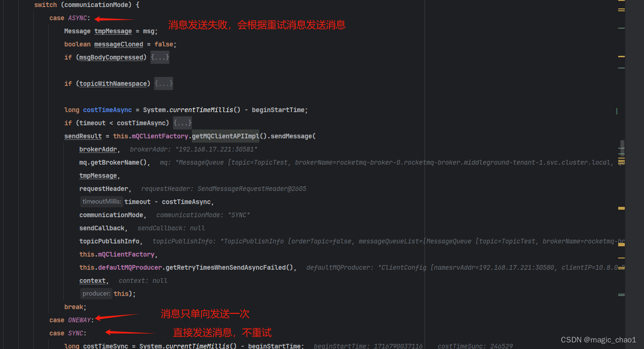The width and height of the screenshot is (644, 349).
Task: Expand folded block after msgBodyCompressed condition
Action: 160,57
